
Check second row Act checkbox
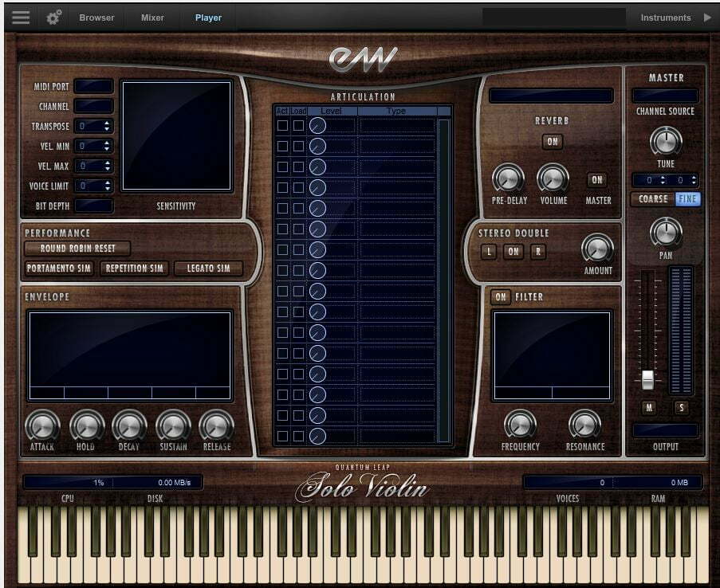[282, 146]
